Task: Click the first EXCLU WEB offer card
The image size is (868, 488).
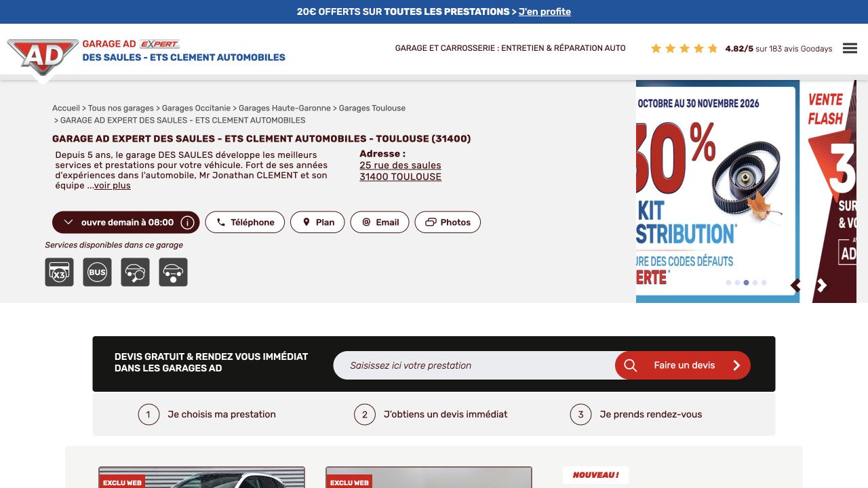Action: tap(201, 477)
